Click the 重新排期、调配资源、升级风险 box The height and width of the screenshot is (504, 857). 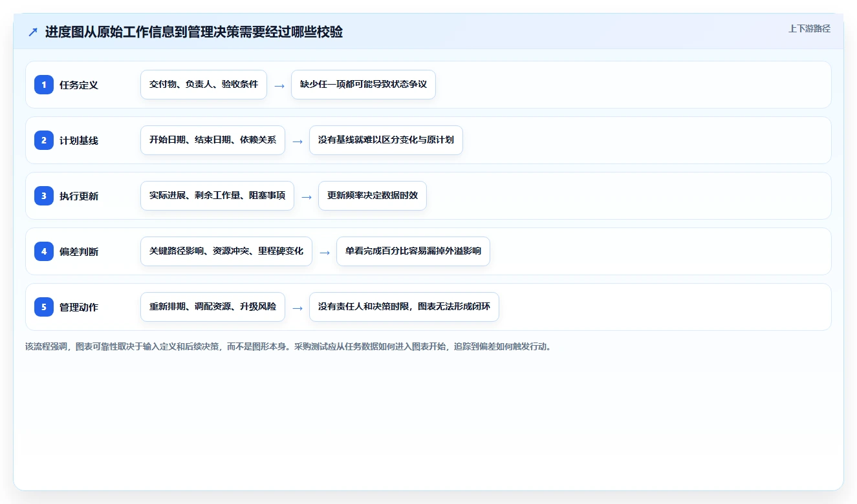(213, 307)
